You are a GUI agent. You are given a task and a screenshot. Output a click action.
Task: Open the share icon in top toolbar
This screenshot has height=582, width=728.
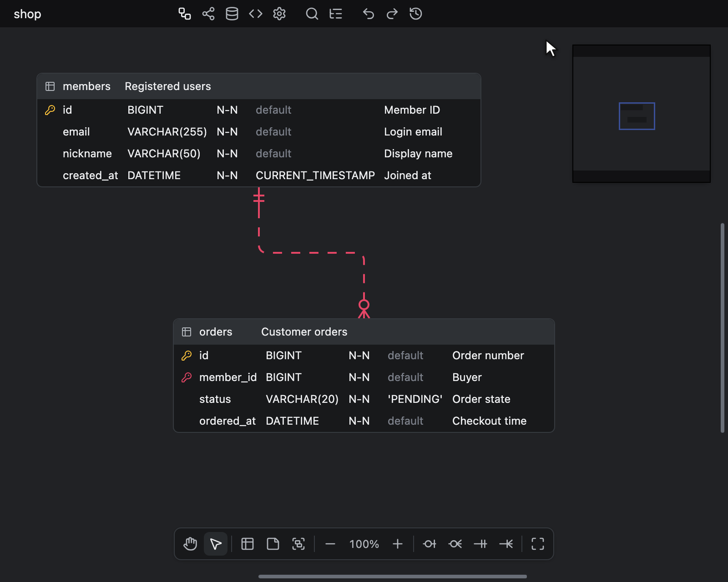(x=208, y=14)
